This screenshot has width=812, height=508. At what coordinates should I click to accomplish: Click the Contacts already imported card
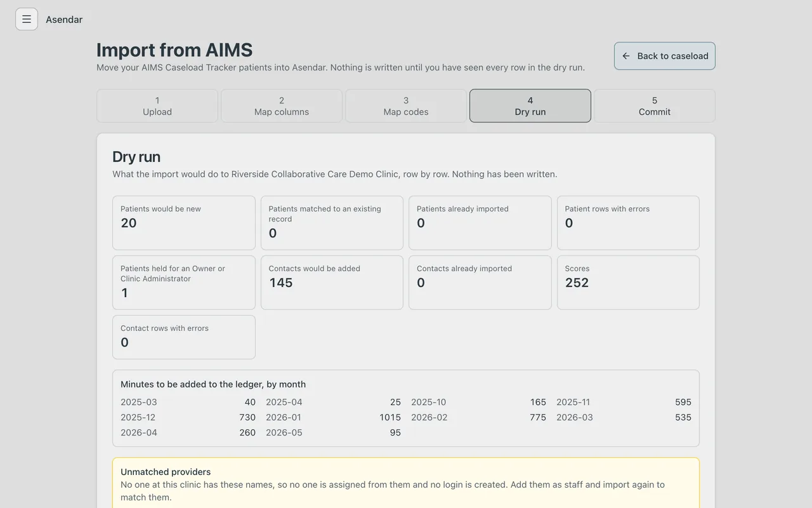click(480, 283)
